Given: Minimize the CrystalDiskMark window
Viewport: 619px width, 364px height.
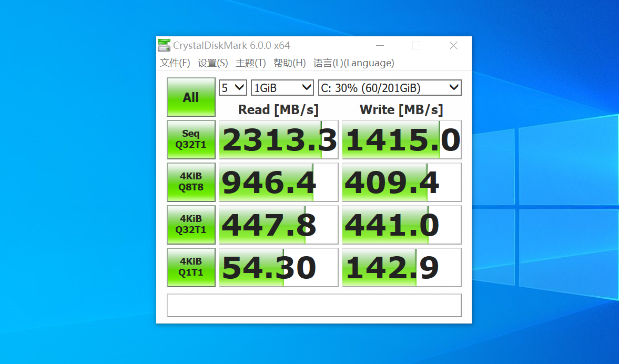Looking at the screenshot, I should coord(380,45).
